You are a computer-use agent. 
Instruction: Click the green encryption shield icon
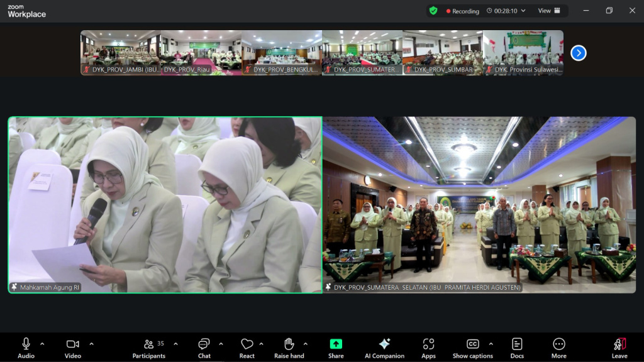pos(433,11)
